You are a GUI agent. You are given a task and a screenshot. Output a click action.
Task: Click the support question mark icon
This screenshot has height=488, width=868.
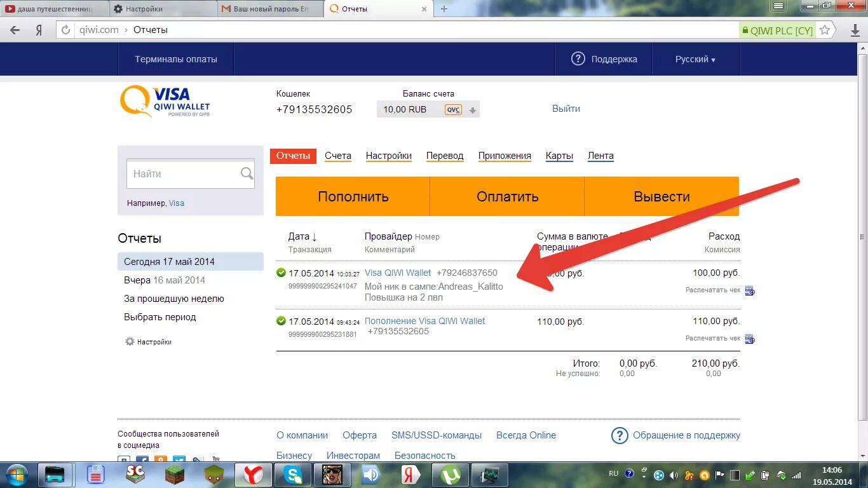578,58
